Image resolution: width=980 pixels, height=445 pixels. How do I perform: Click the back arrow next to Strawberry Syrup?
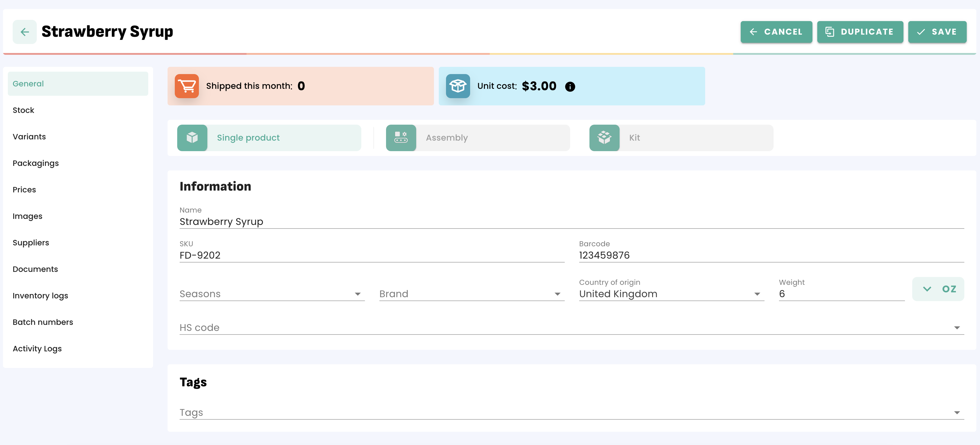(25, 32)
